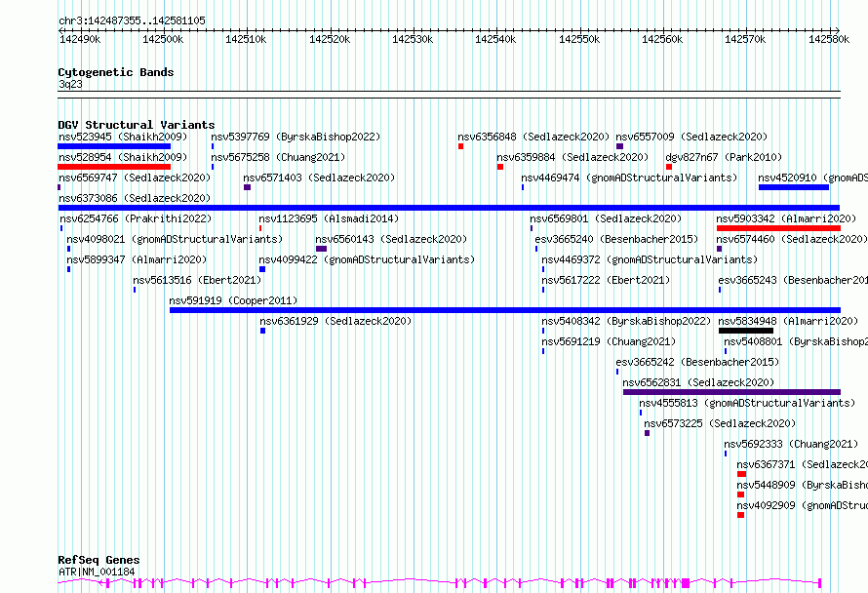The image size is (868, 593).
Task: Click the blue bar under nsv4520910
Action: pyautogui.click(x=793, y=187)
